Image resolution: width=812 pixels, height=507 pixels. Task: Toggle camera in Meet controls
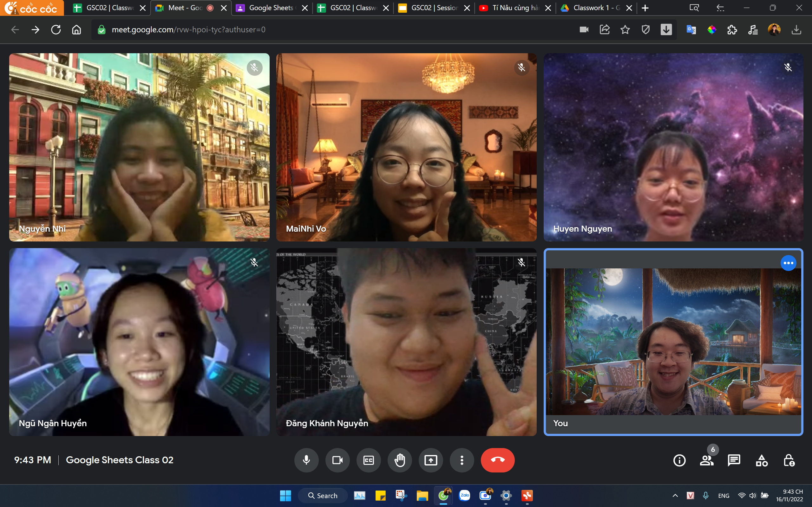pos(337,460)
